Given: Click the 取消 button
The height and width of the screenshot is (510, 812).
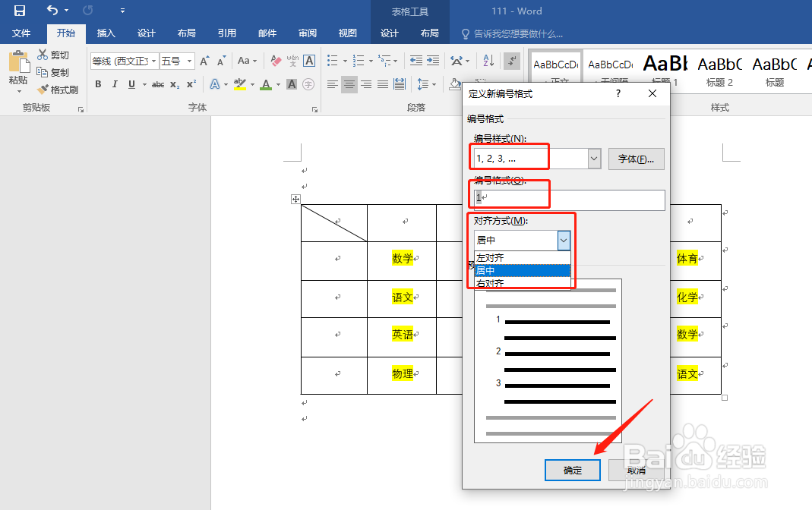Looking at the screenshot, I should pos(637,471).
